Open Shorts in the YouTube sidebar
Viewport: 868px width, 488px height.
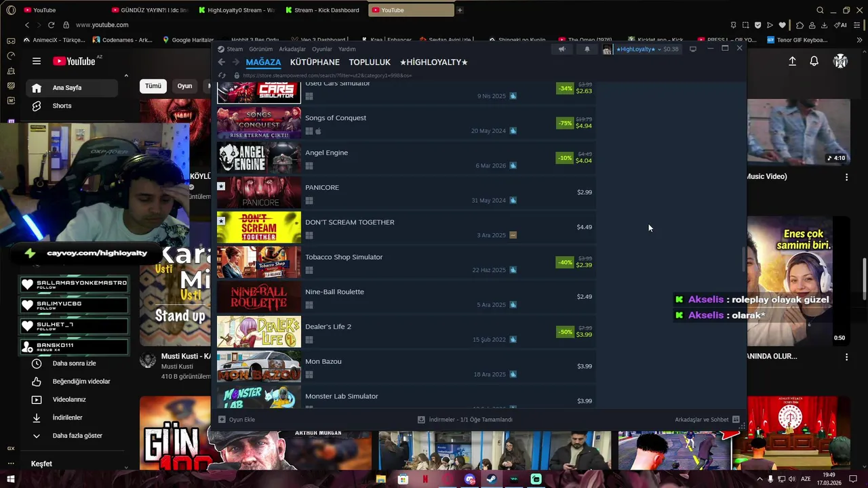click(72, 106)
